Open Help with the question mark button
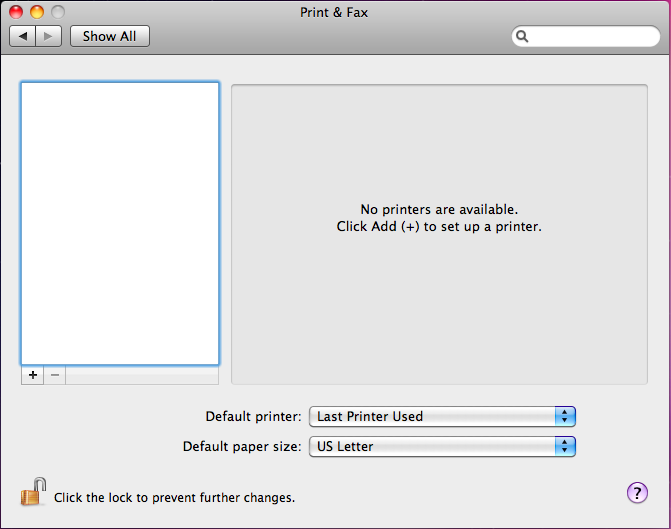671x529 pixels. coord(637,492)
